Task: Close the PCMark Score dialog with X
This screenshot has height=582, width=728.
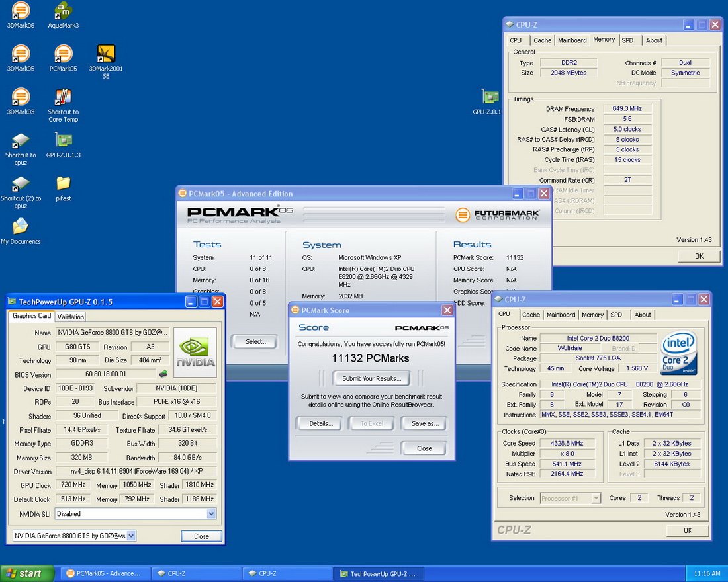Action: click(447, 310)
